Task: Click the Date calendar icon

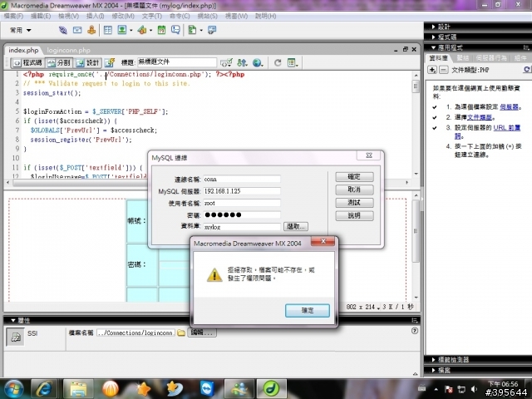Action: click(x=161, y=30)
